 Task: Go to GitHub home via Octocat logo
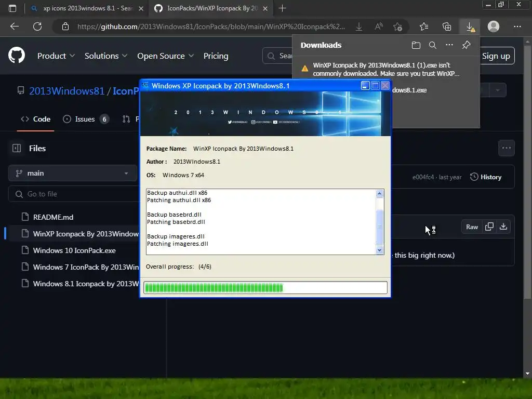tap(17, 56)
